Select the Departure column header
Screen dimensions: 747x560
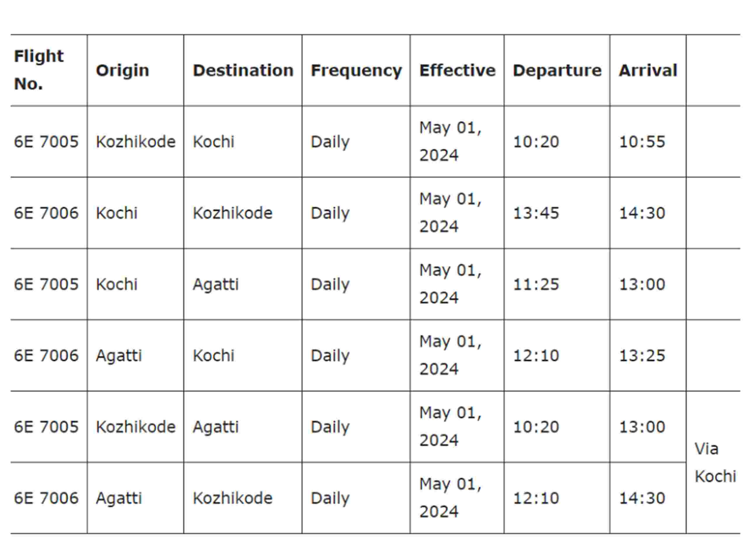[x=557, y=71]
